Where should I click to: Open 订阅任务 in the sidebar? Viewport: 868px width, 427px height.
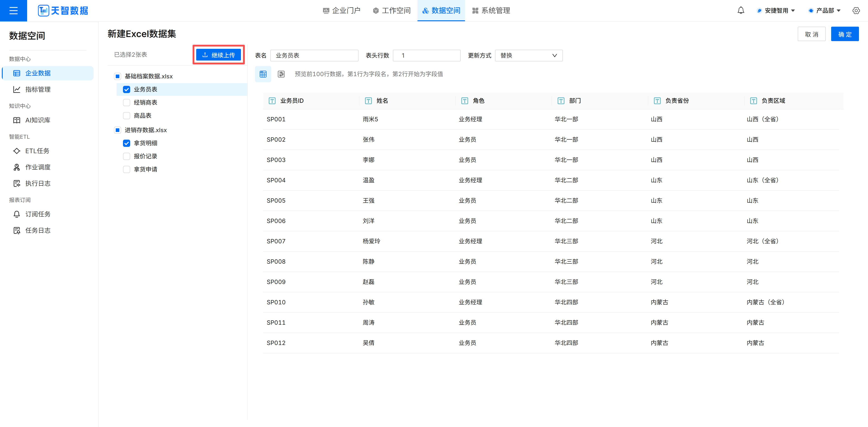click(48, 214)
